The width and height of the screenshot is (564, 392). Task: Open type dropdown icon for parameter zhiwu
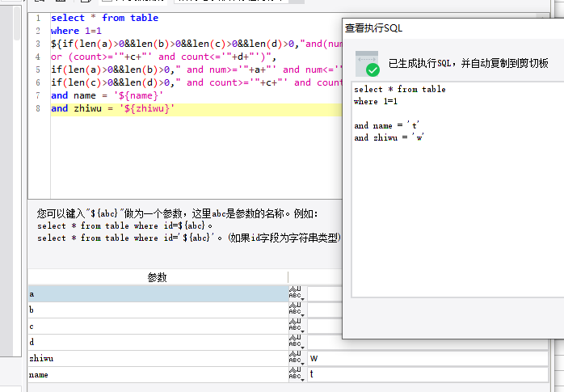tap(297, 359)
